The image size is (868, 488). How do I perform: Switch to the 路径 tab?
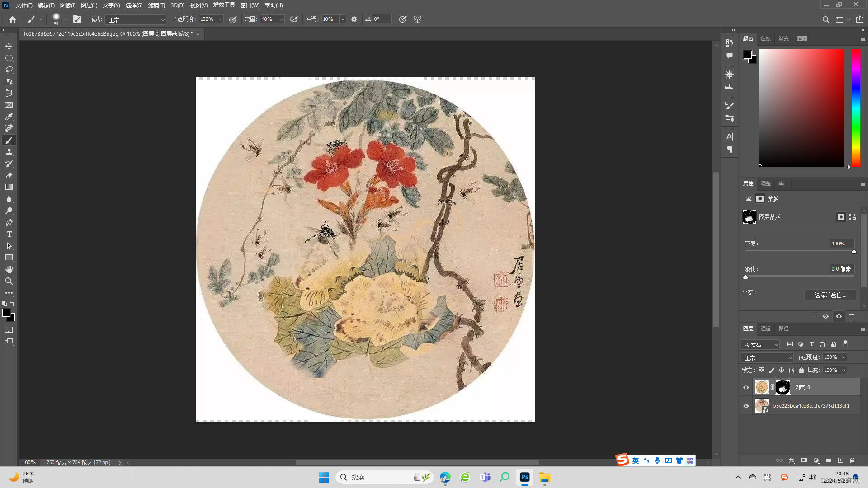[x=784, y=328]
